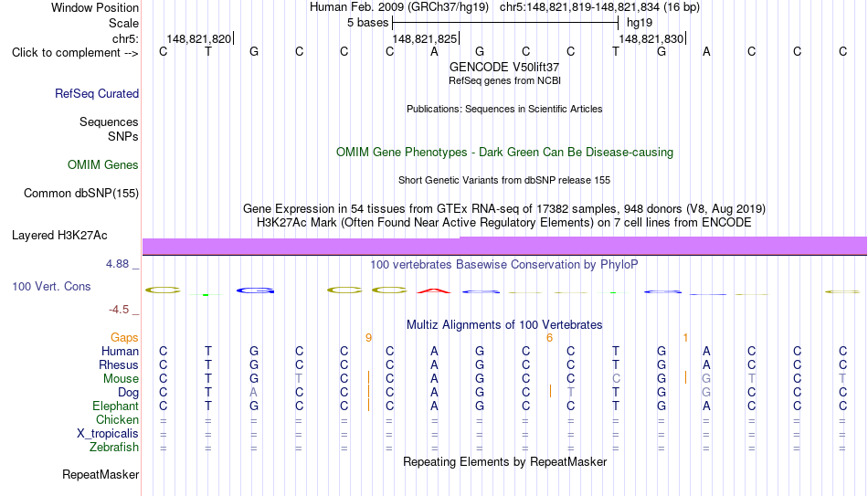Click the Human Feb. 2009 (GRCh37/hg19) assembly title

click(399, 7)
